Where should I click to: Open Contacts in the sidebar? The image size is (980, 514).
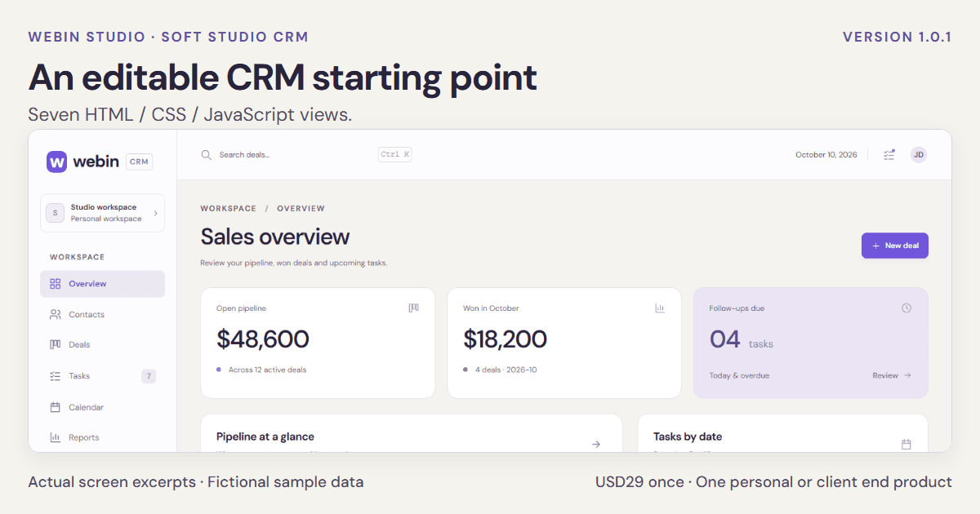102,314
